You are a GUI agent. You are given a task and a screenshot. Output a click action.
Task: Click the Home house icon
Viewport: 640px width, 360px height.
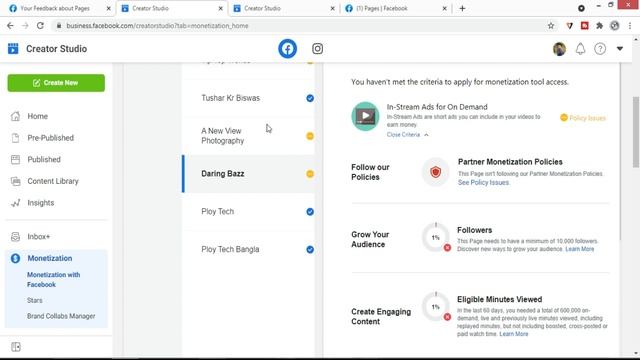pos(16,116)
